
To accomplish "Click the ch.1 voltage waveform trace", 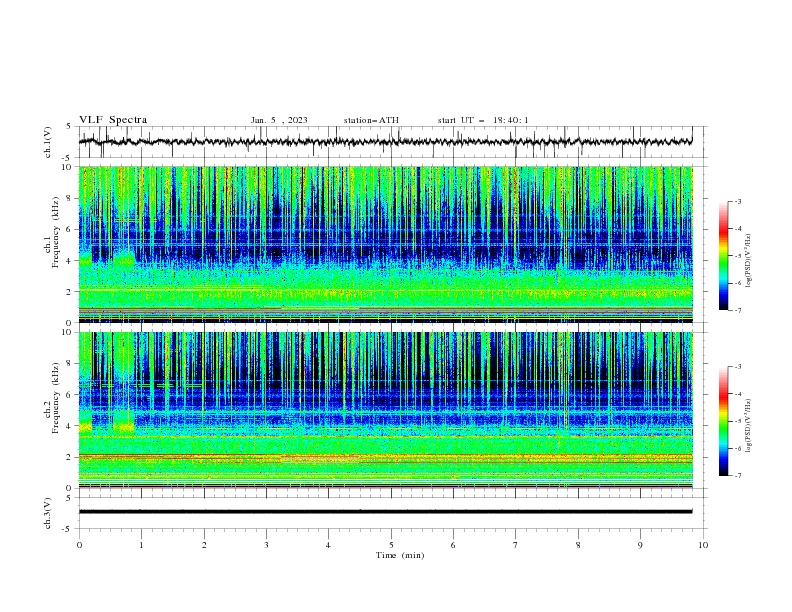I will coord(385,142).
